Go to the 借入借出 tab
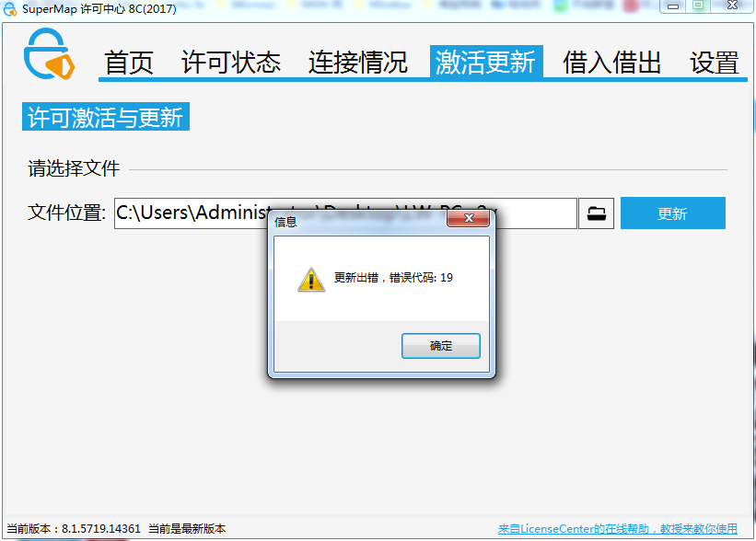This screenshot has width=756, height=541. (x=611, y=63)
